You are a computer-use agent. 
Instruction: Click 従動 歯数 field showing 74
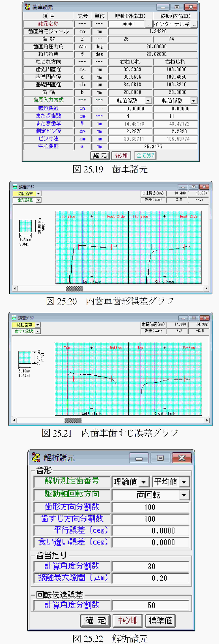175,39
